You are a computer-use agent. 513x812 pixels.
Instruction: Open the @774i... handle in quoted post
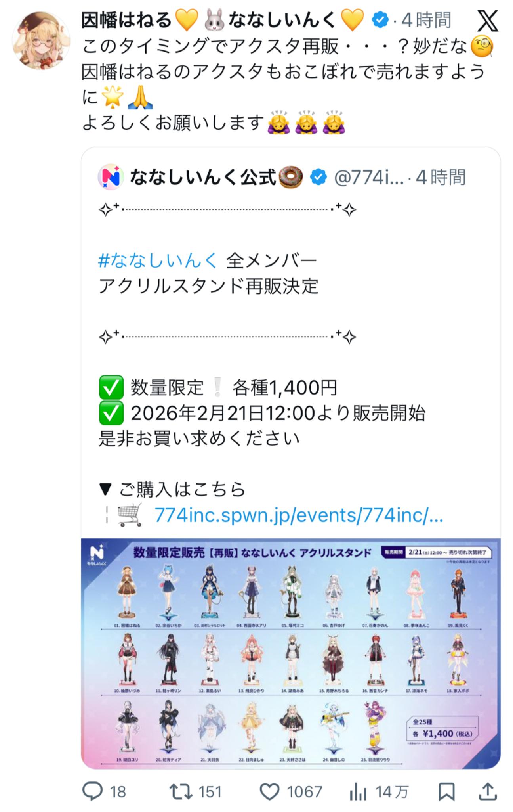click(x=369, y=177)
